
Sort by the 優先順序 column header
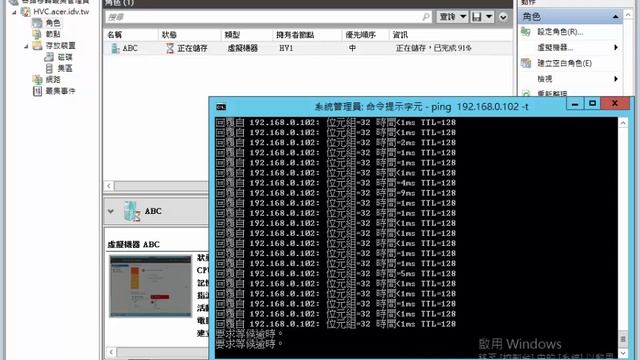(360, 35)
